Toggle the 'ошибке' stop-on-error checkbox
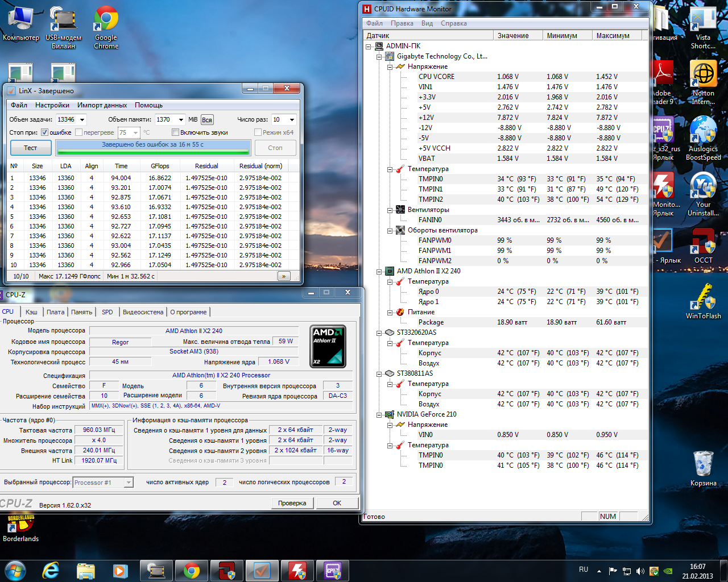Image resolution: width=728 pixels, height=582 pixels. [x=45, y=132]
